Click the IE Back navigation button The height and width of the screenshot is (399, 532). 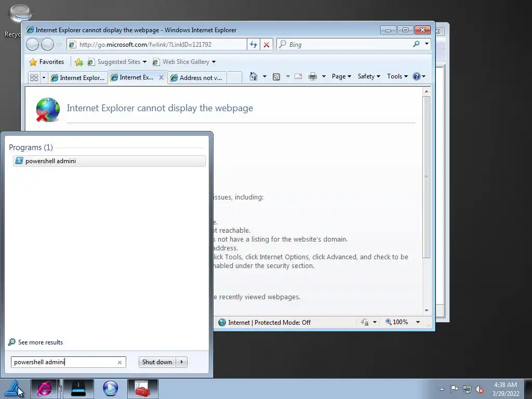[33, 44]
